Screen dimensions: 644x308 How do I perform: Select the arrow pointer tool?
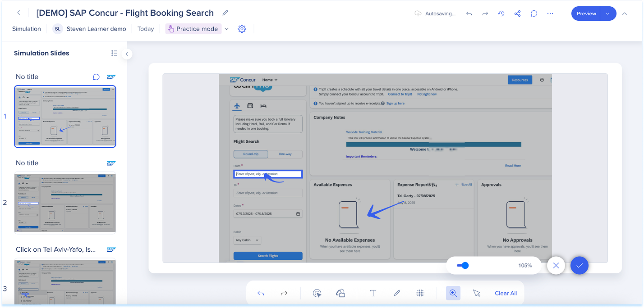click(x=477, y=293)
